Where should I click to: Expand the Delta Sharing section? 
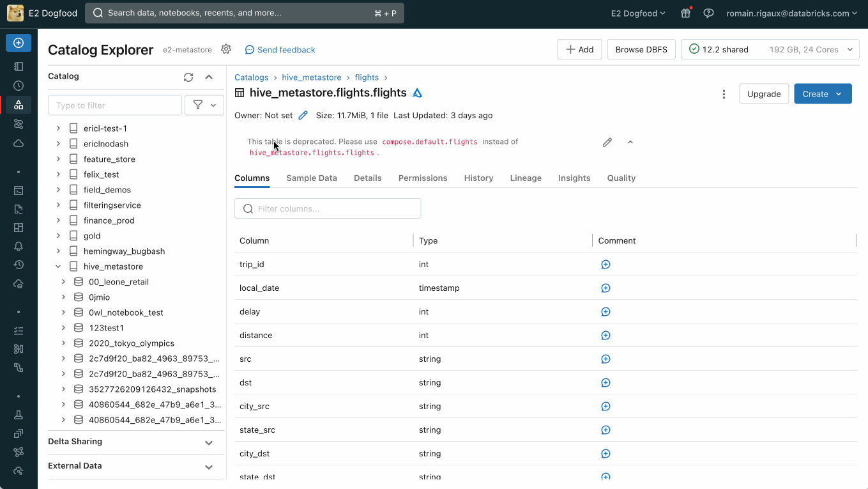[208, 442]
